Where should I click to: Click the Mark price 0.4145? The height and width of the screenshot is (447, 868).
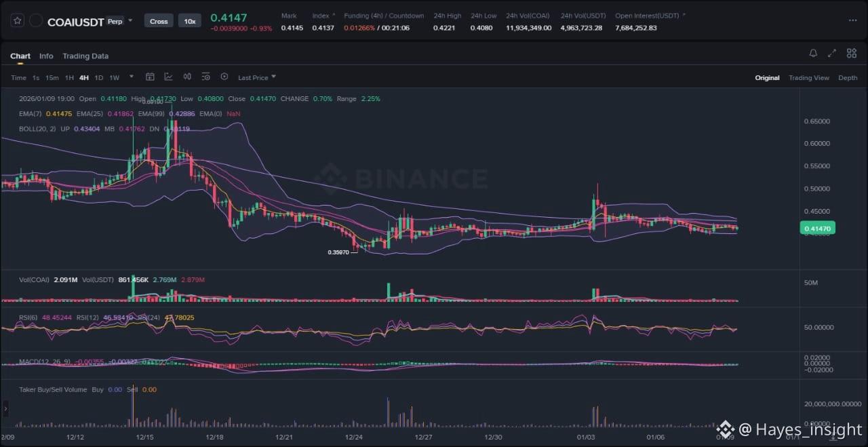coord(292,28)
